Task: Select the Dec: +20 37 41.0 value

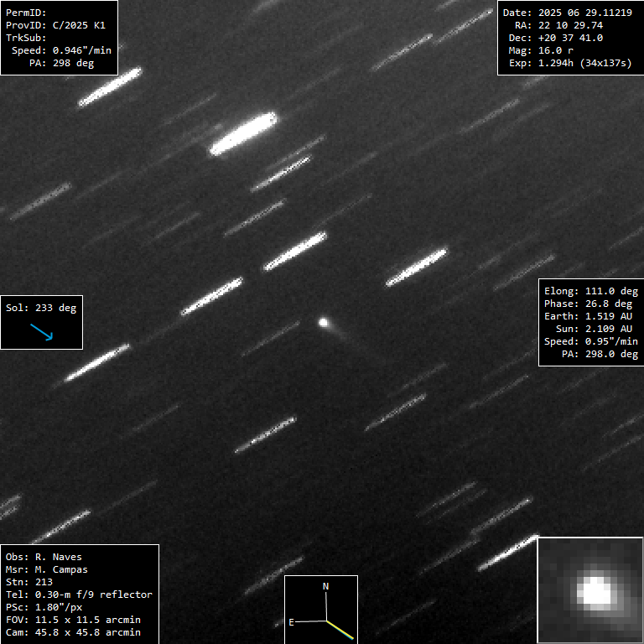Action: pos(556,39)
